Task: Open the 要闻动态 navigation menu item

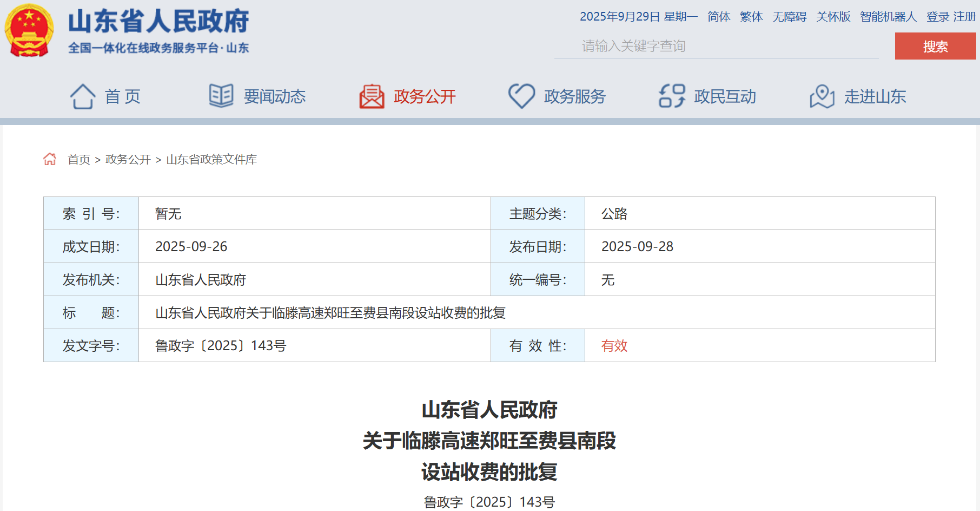Action: tap(274, 96)
